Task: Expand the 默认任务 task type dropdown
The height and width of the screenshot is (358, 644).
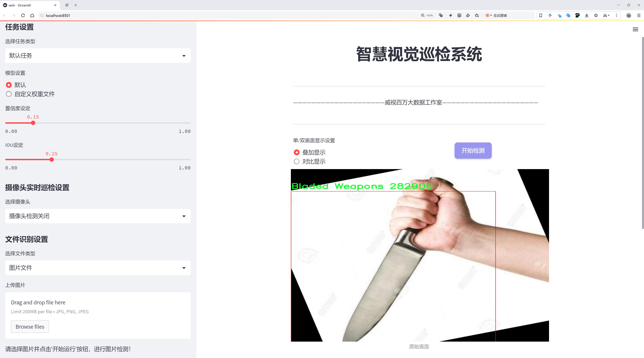Action: (x=98, y=56)
